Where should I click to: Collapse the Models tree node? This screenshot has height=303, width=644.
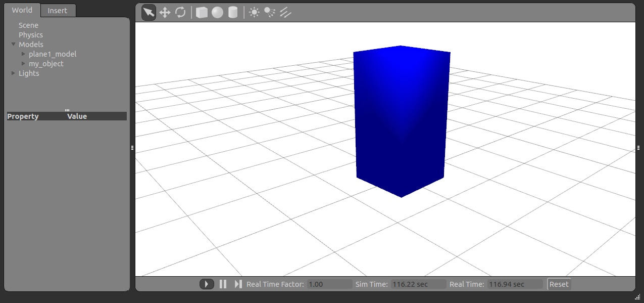14,45
